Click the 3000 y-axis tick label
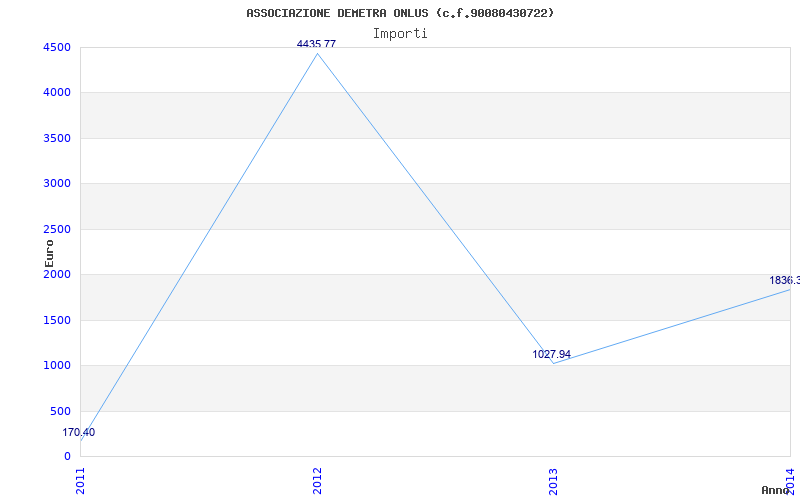 (57, 184)
